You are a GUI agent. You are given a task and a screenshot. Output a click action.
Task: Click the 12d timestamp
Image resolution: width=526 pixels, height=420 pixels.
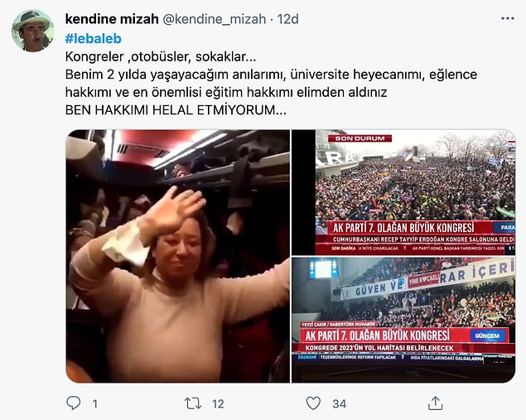pos(287,19)
